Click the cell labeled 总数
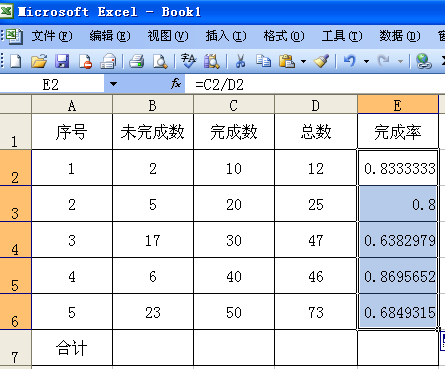Screen dimensions: 445x369 pos(315,132)
